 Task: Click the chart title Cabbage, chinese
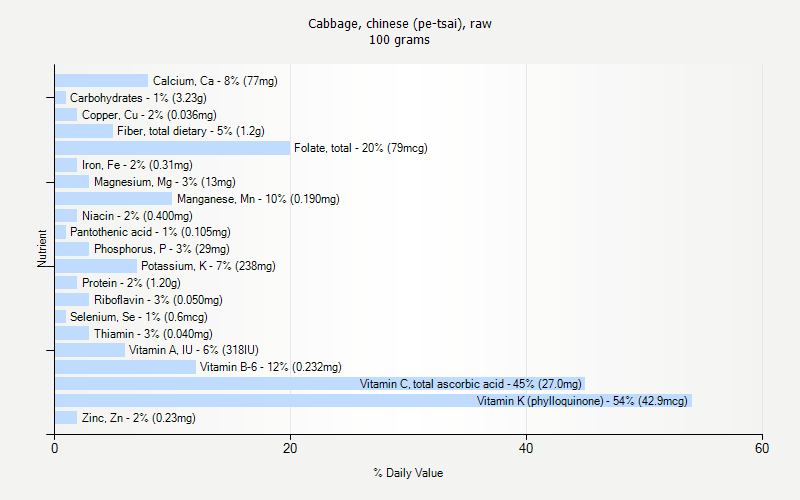[399, 24]
